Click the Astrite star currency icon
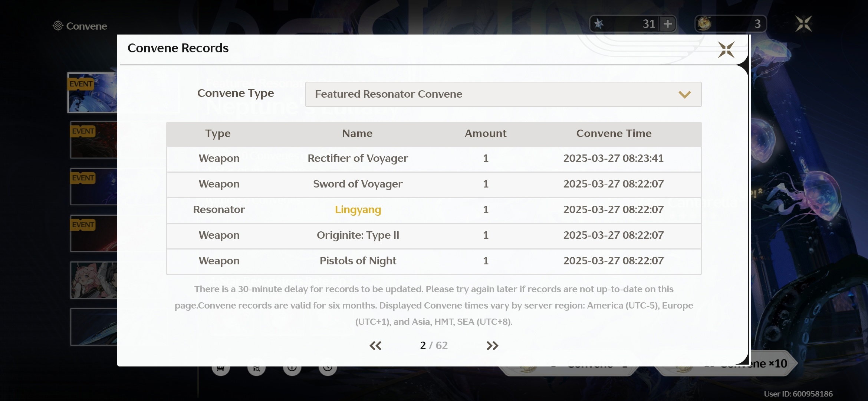The image size is (868, 401). (599, 24)
